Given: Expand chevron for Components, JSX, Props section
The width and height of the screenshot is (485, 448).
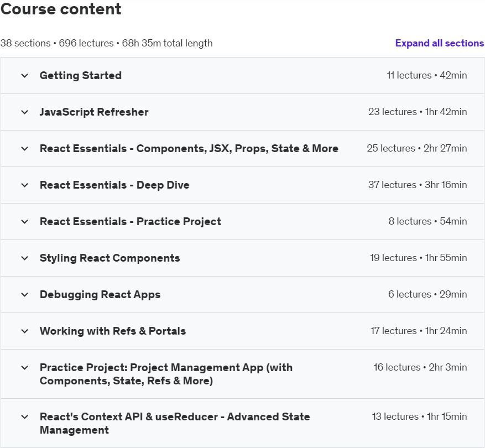Looking at the screenshot, I should tap(24, 149).
